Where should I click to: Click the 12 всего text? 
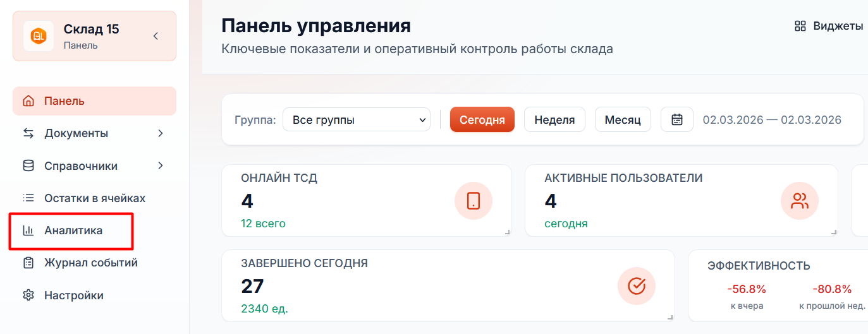[x=263, y=224]
